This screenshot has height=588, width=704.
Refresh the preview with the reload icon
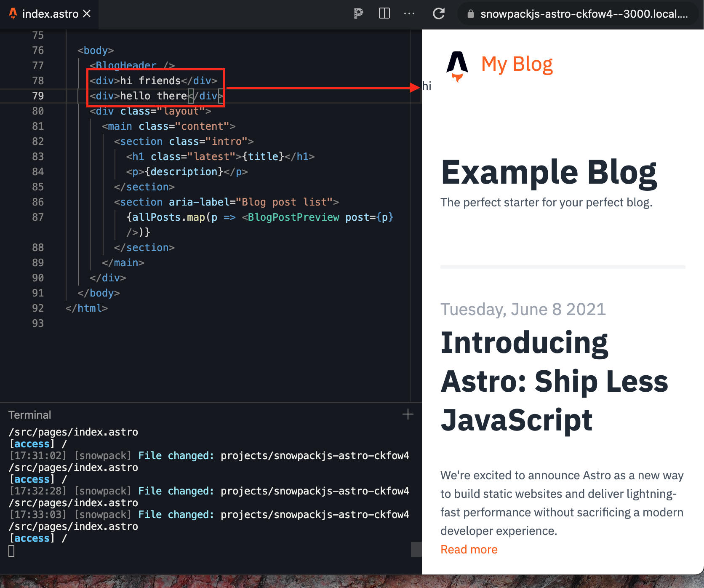pos(439,14)
